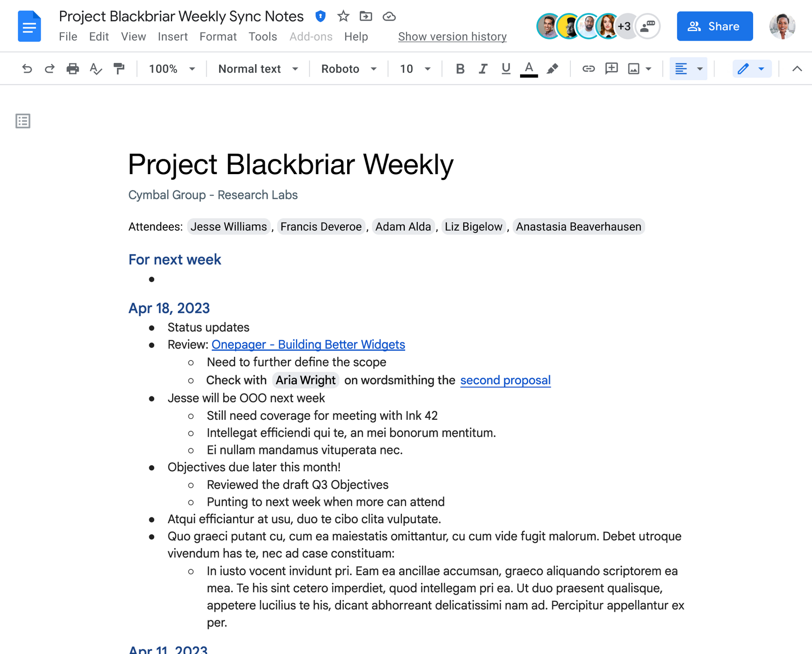Open the document outline panel
Screen dimensions: 812x654
tap(23, 121)
